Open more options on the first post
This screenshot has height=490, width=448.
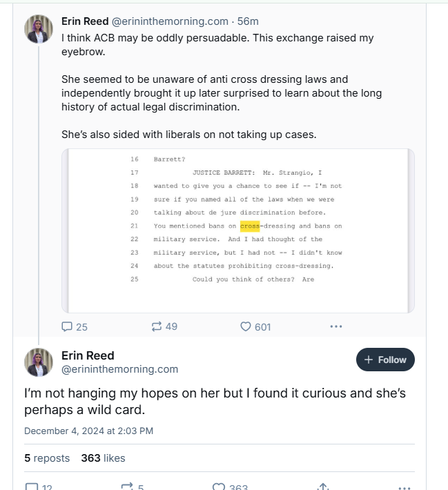[x=335, y=326]
